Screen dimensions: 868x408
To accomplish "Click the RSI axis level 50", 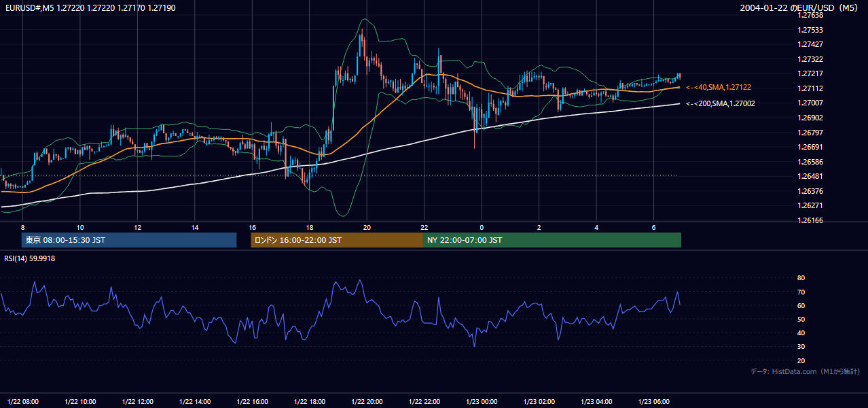I will pos(801,320).
